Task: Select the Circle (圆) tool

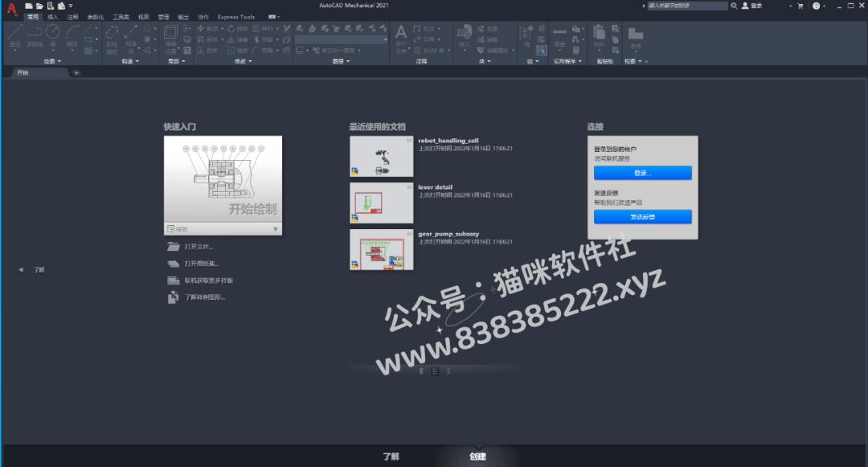Action: pos(53,35)
